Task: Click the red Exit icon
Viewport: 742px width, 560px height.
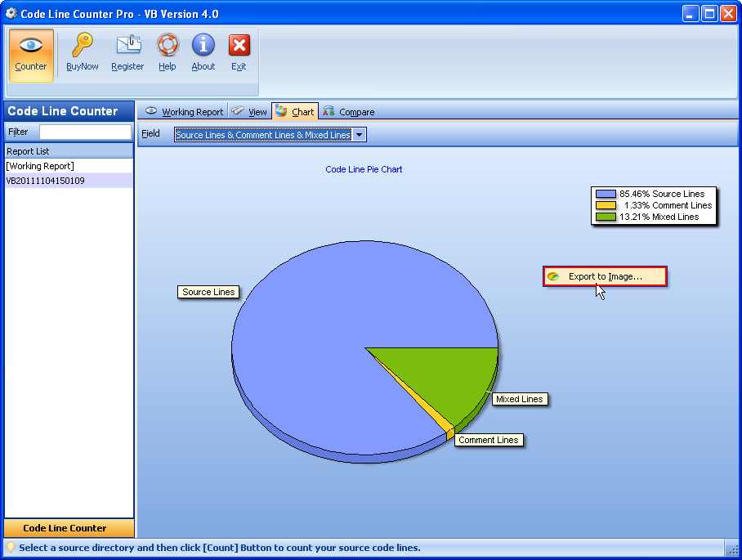Action: coord(239,45)
